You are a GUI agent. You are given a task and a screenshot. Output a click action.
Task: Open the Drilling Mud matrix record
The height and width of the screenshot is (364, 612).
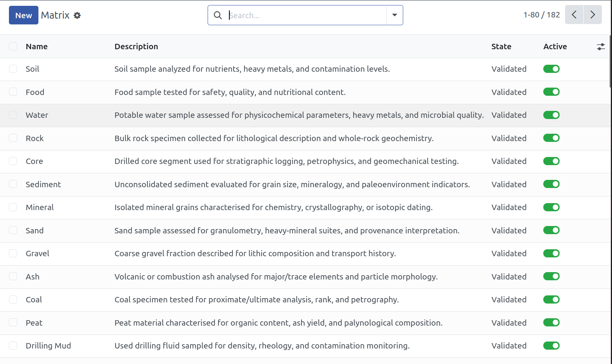click(x=49, y=346)
